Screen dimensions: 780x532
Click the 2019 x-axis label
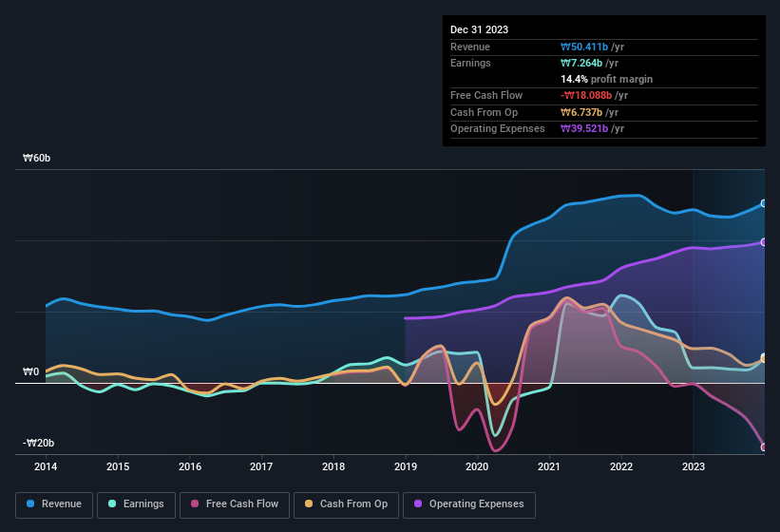(406, 466)
